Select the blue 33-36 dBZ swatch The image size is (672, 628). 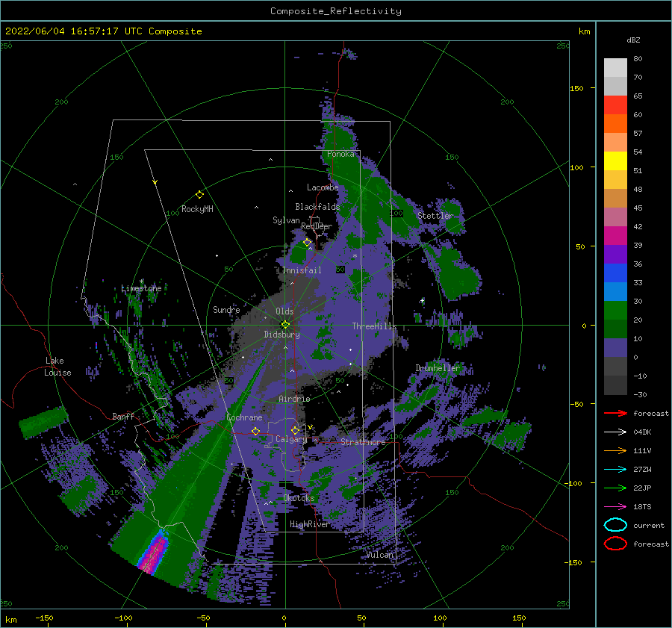[615, 273]
